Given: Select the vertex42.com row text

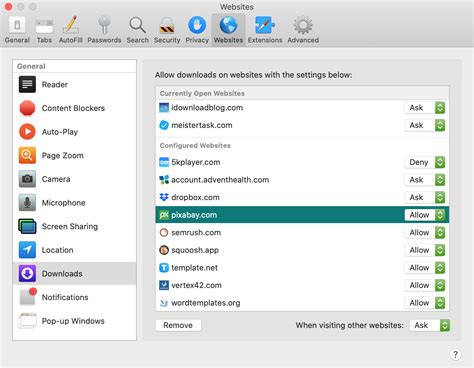Looking at the screenshot, I should tap(196, 285).
